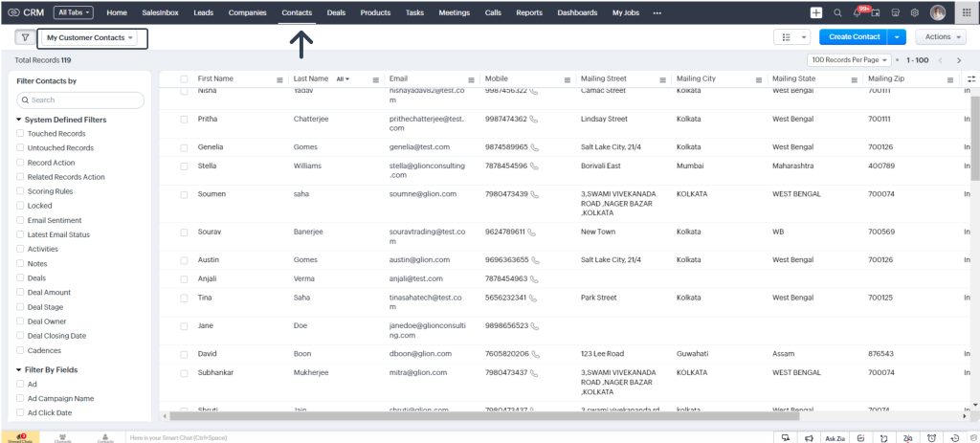The height and width of the screenshot is (443, 980).
Task: Open First Name column menu icon
Action: point(280,80)
